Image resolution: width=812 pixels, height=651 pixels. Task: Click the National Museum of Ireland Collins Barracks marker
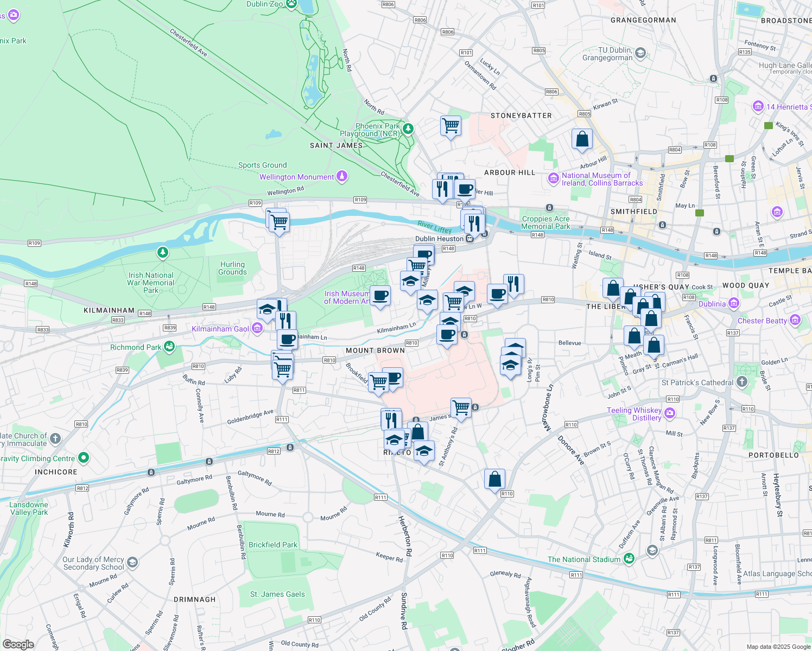tap(553, 178)
